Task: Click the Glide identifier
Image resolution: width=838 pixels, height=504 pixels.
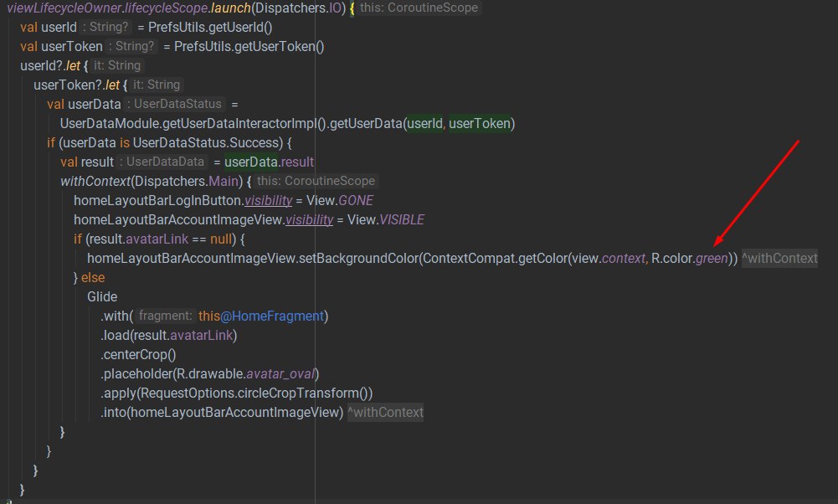Action: 102,296
